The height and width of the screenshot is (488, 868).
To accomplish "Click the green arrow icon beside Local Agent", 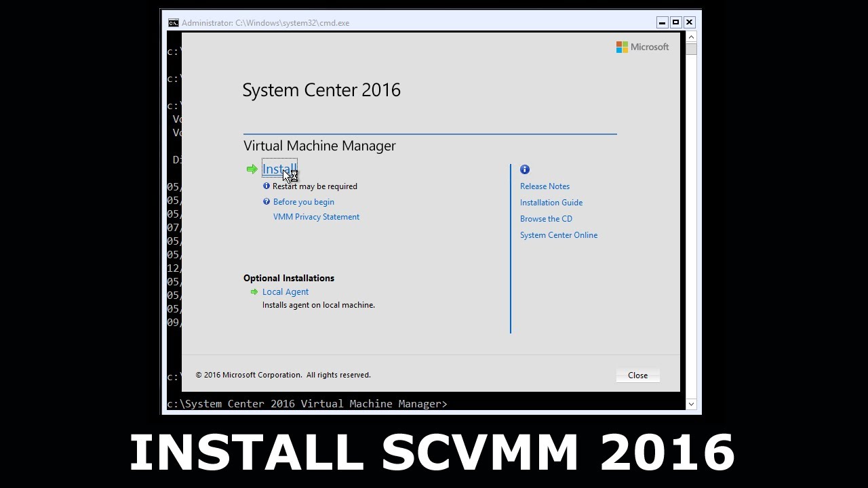I will 254,292.
